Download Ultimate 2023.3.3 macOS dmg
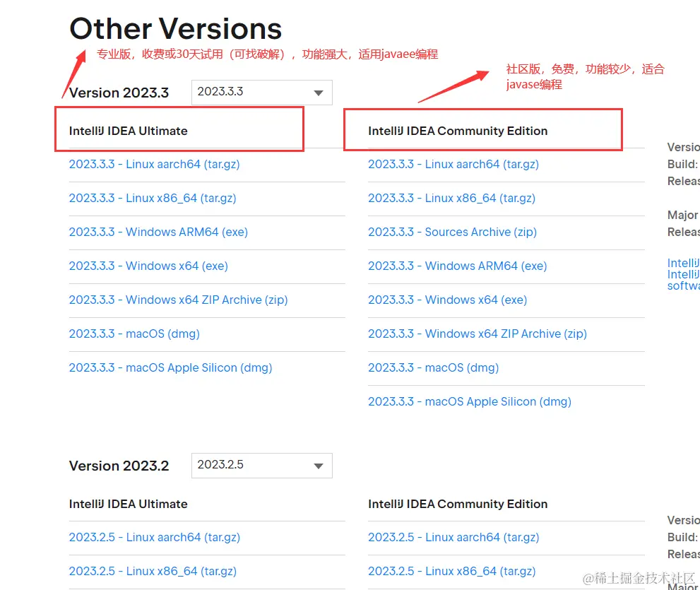The image size is (700, 590). [x=134, y=334]
